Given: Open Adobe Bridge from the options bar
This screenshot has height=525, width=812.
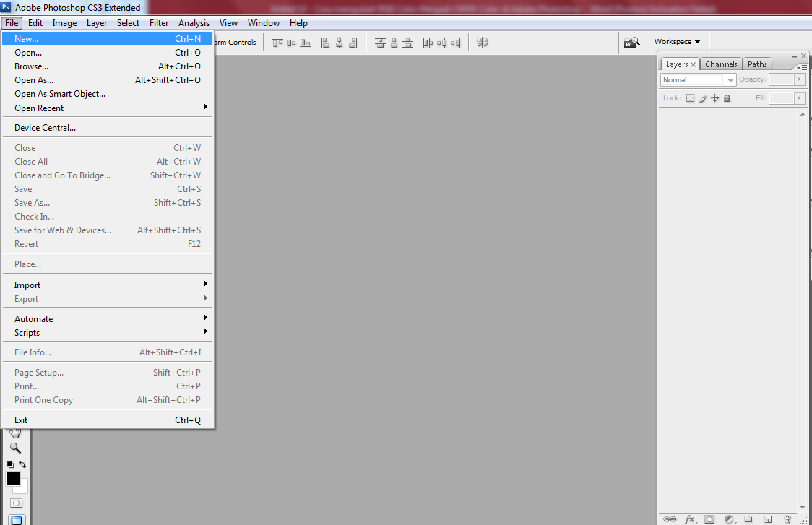Looking at the screenshot, I should (x=632, y=43).
